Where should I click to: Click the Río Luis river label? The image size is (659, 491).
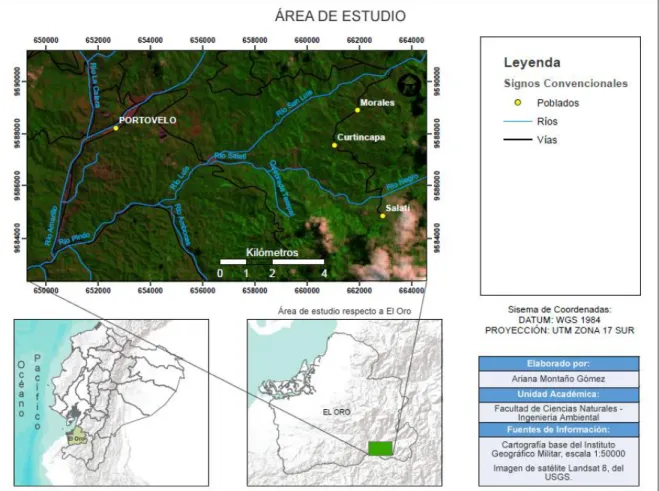[x=179, y=177]
